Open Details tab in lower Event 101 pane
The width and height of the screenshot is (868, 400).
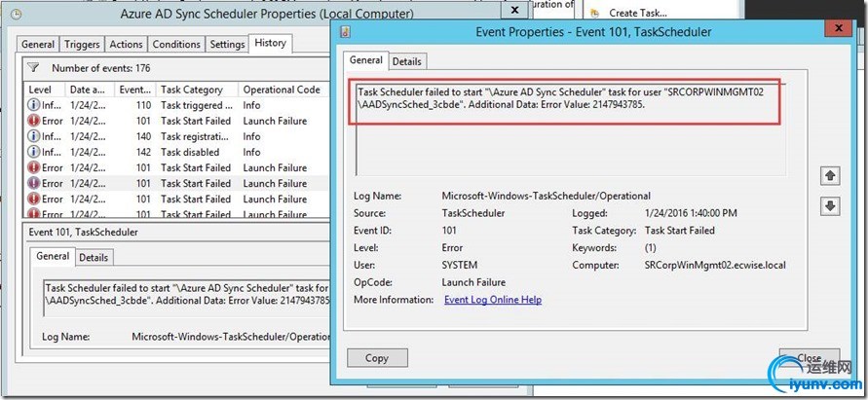93,257
